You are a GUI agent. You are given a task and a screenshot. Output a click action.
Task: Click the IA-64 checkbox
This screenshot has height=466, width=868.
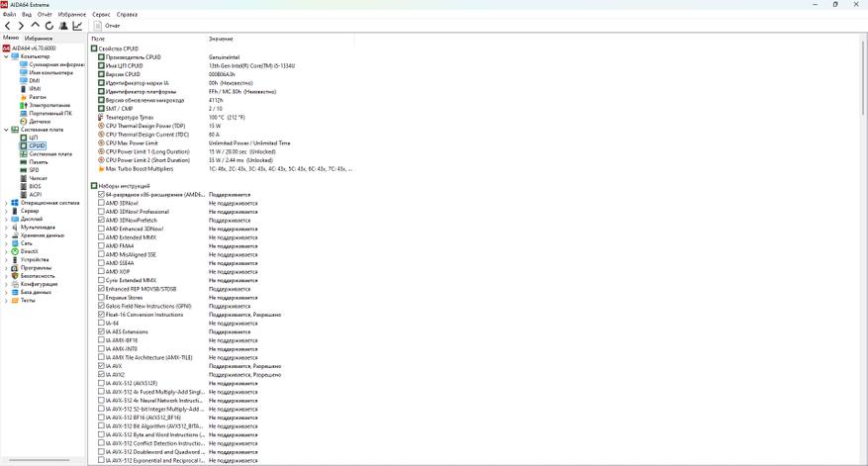(101, 324)
